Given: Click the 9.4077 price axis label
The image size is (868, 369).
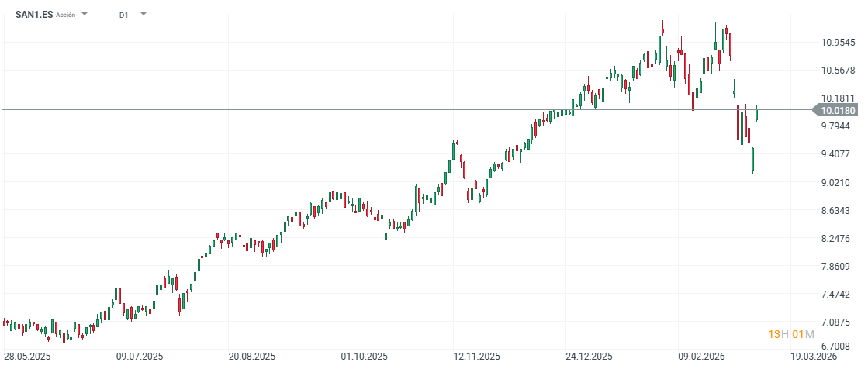Looking at the screenshot, I should (838, 154).
